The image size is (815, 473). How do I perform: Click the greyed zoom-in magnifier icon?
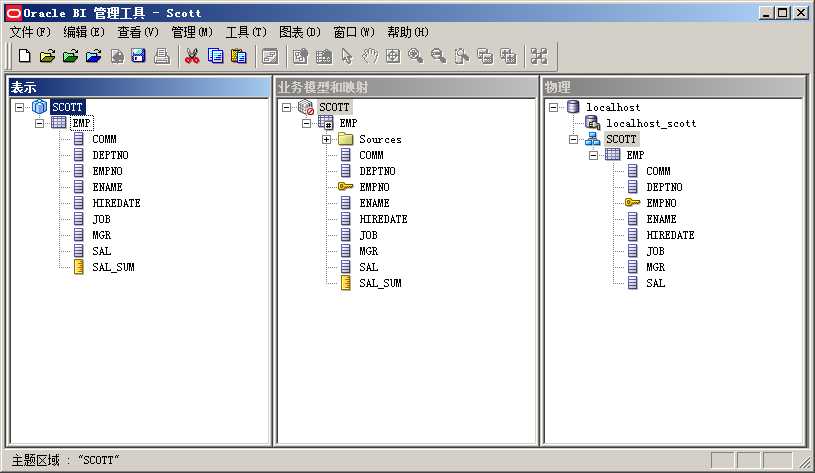pyautogui.click(x=415, y=56)
